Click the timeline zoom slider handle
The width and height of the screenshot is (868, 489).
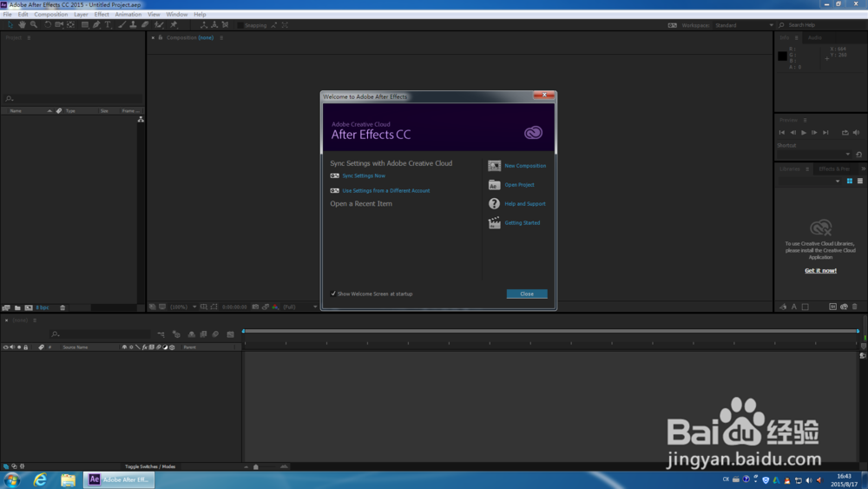[256, 466]
